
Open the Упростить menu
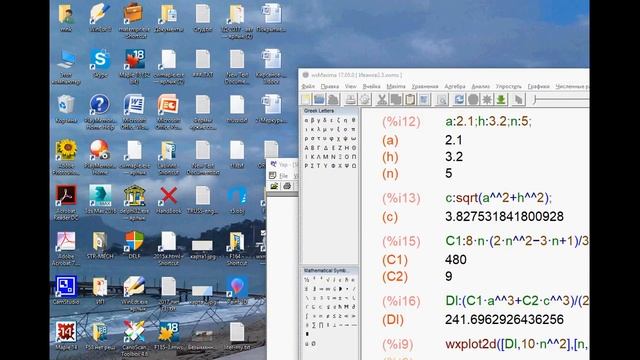coord(509,86)
